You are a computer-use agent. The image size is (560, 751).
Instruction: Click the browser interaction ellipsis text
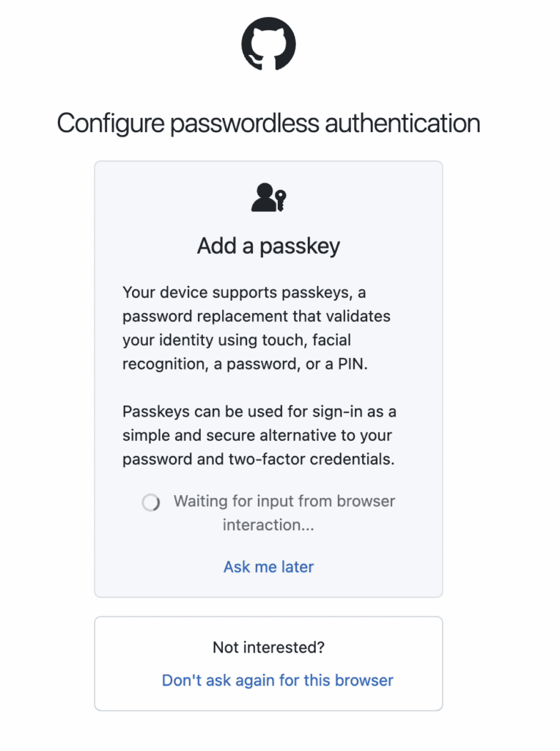coord(268,525)
